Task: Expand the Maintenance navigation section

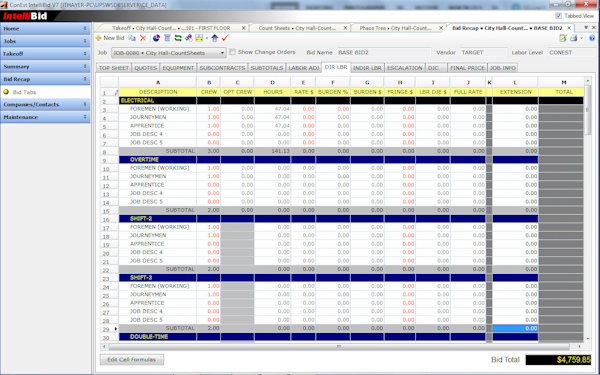Action: [45, 117]
